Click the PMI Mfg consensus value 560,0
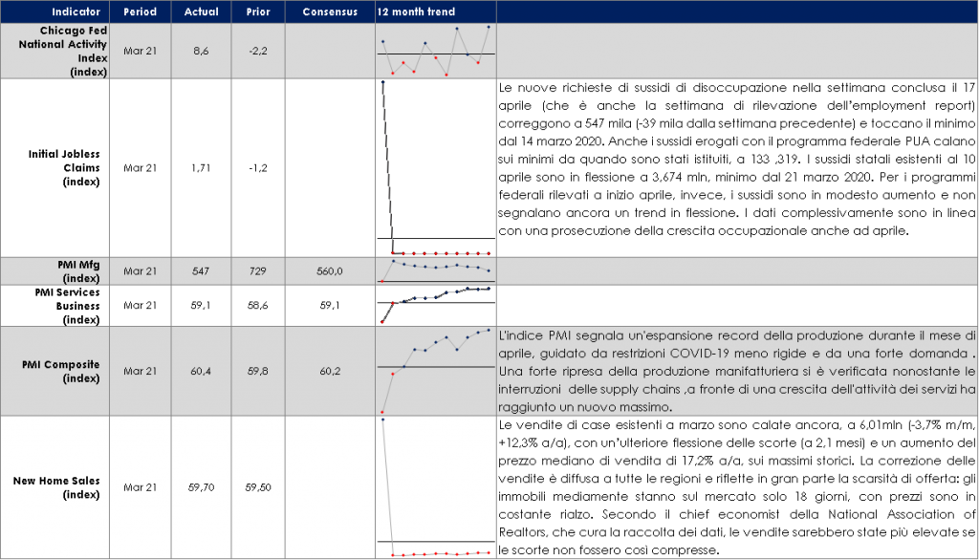979x560 pixels. pyautogui.click(x=329, y=271)
